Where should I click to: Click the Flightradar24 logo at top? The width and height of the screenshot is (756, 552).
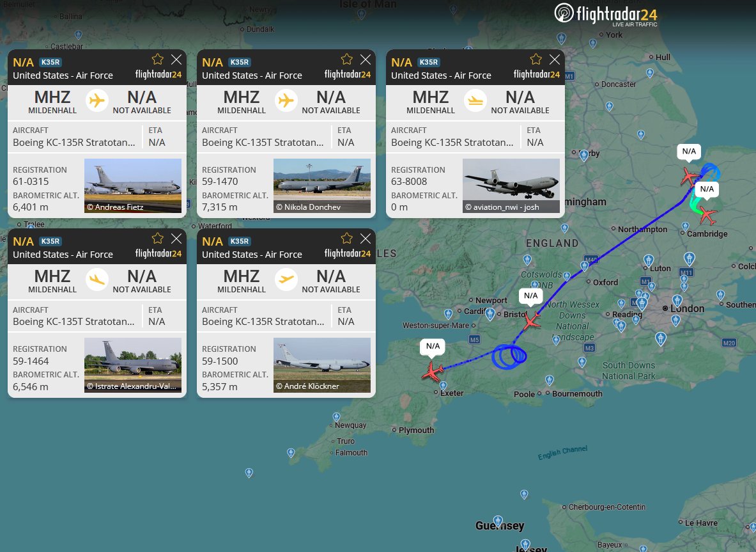pyautogui.click(x=606, y=15)
